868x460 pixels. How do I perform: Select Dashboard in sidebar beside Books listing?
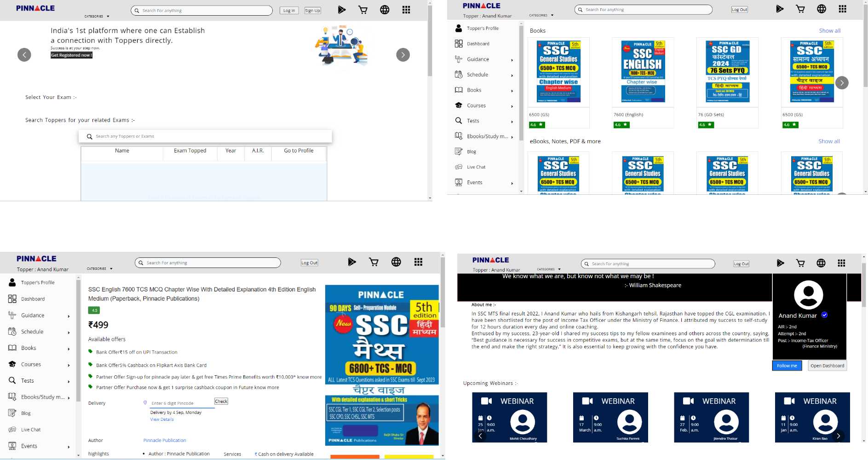[x=478, y=44]
